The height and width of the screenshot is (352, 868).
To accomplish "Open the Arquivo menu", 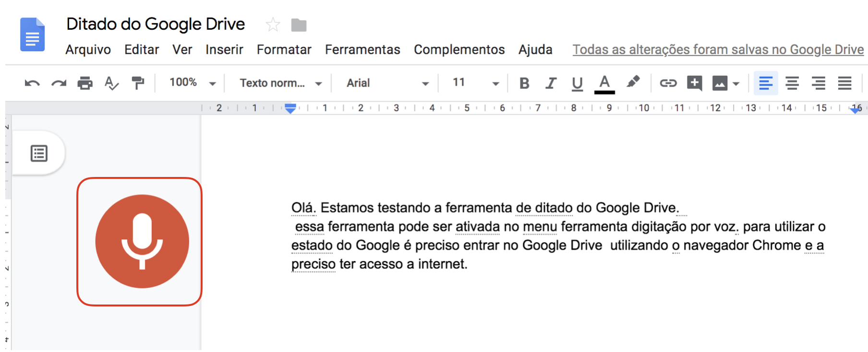I will 88,50.
